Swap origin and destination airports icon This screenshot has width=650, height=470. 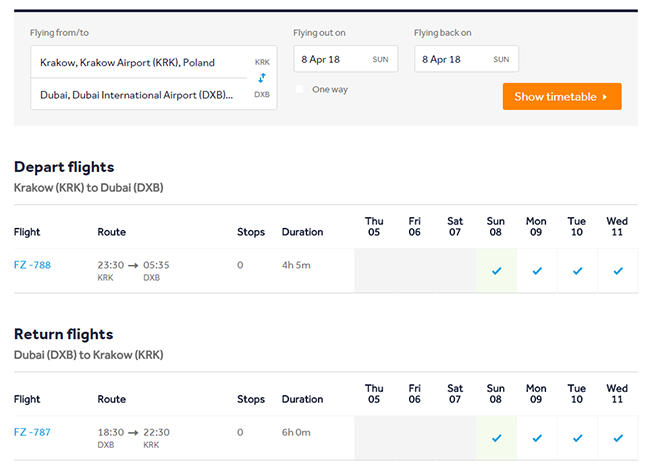(262, 77)
